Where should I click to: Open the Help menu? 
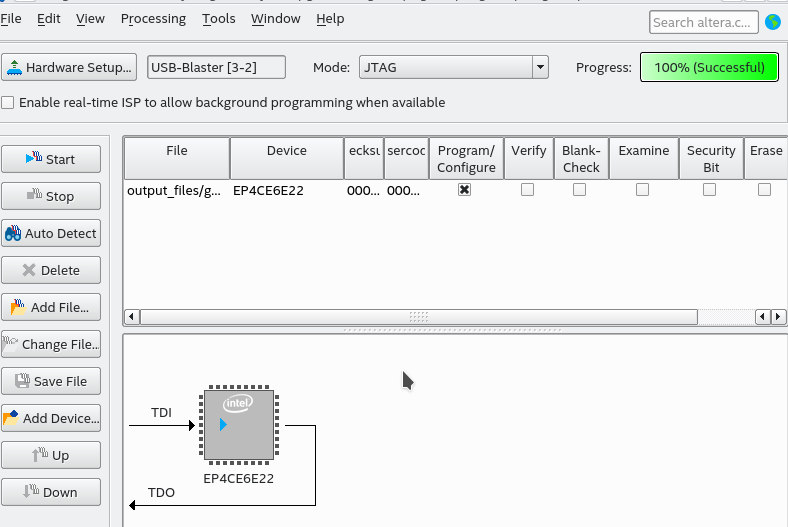(330, 19)
